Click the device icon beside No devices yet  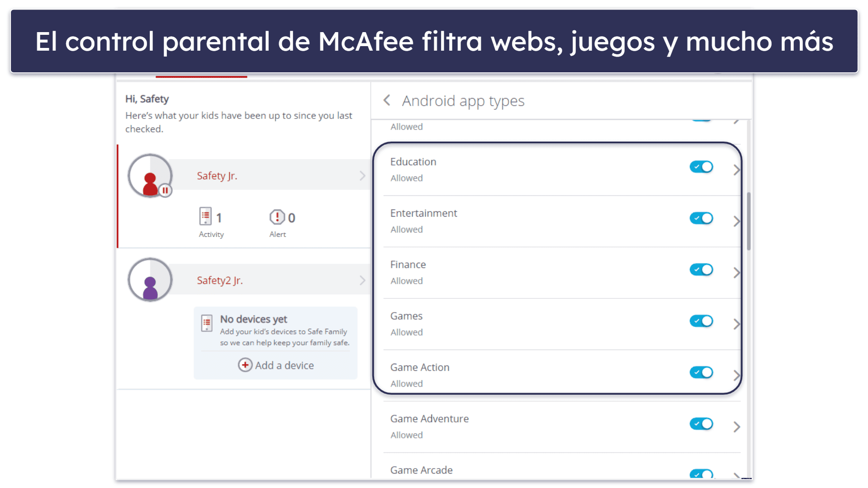click(x=207, y=324)
